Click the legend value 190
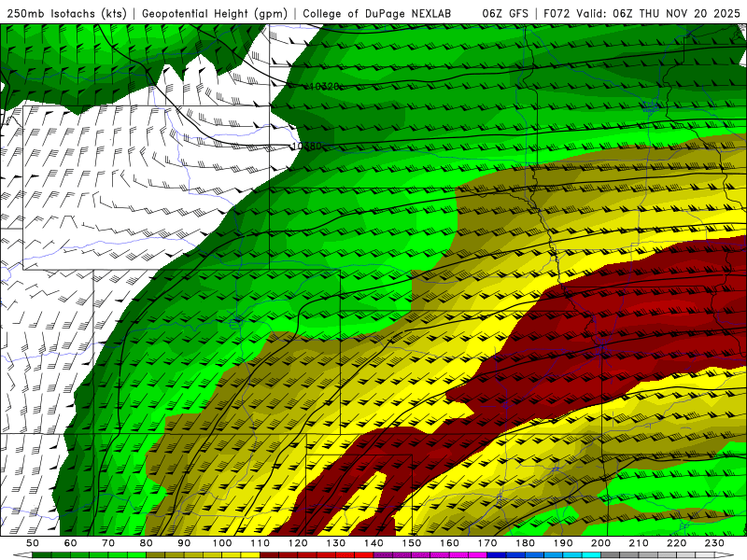 (x=563, y=543)
